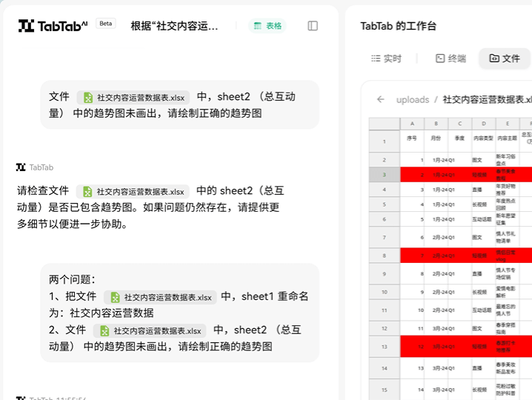532x400 pixels.
Task: Select row 13 header in spreadsheet
Action: 385,347
